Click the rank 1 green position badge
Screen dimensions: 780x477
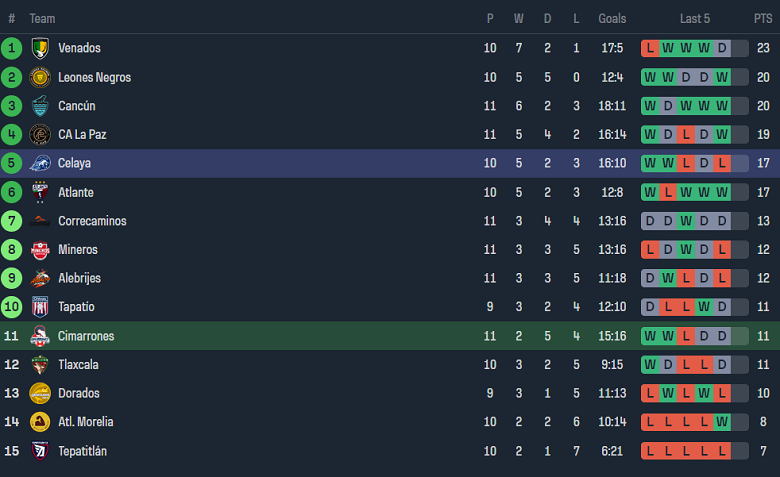(x=12, y=48)
